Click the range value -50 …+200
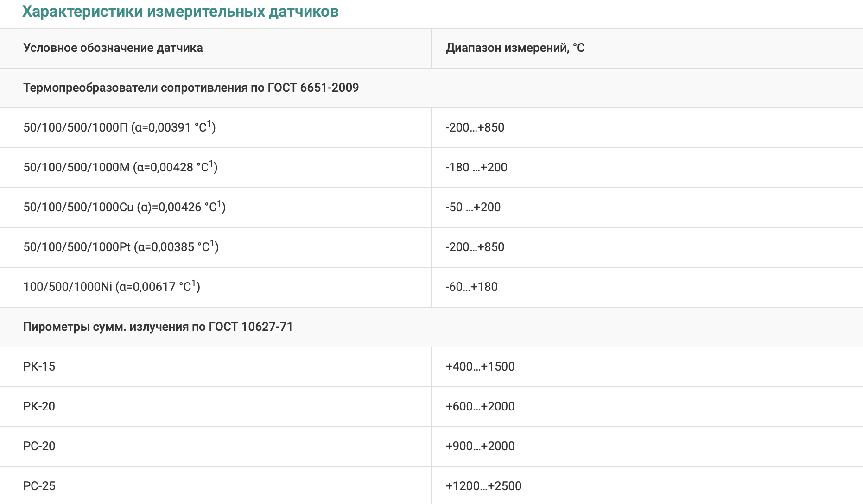863x504 pixels. click(x=473, y=207)
